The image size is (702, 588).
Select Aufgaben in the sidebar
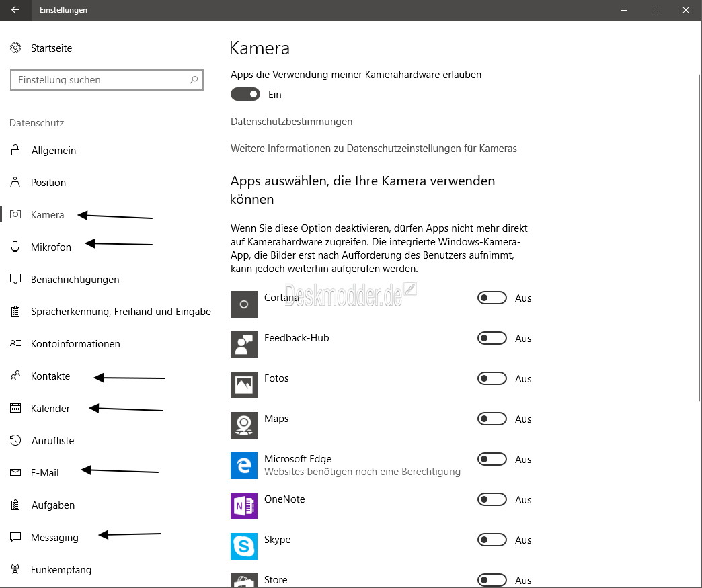tap(53, 505)
